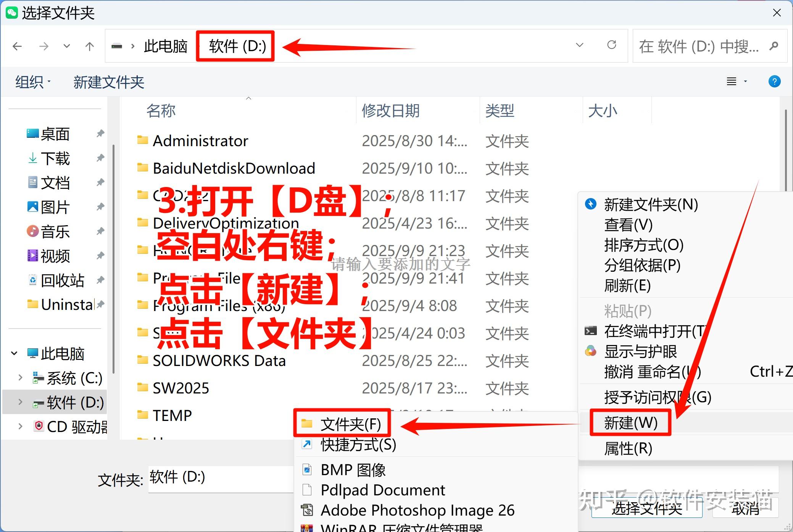Expand the 系统 (C:) drive node
793x532 pixels.
pos(20,378)
